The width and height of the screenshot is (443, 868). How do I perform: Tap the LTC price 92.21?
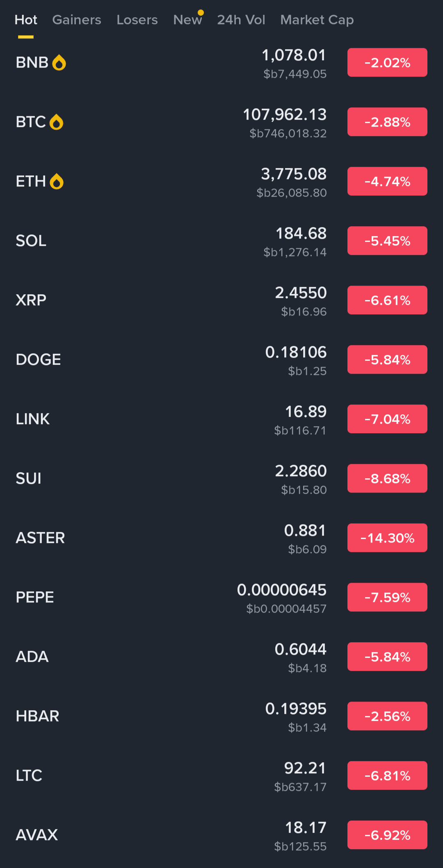pos(305,768)
